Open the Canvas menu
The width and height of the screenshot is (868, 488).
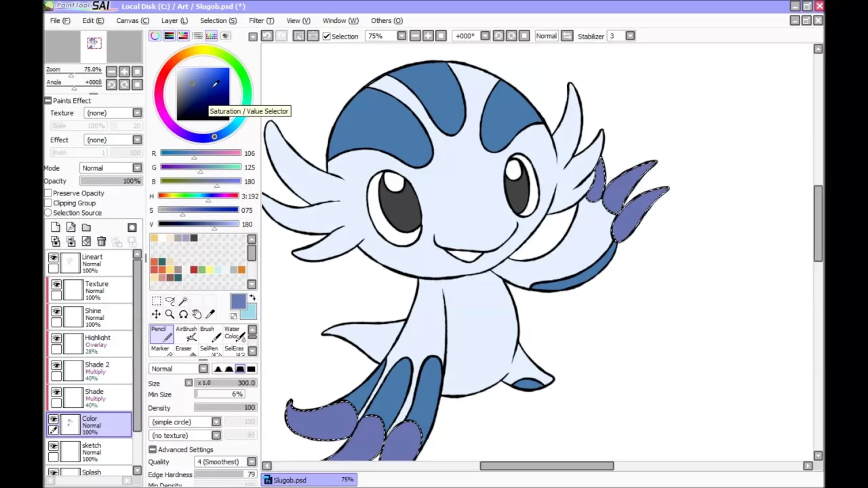click(x=132, y=20)
